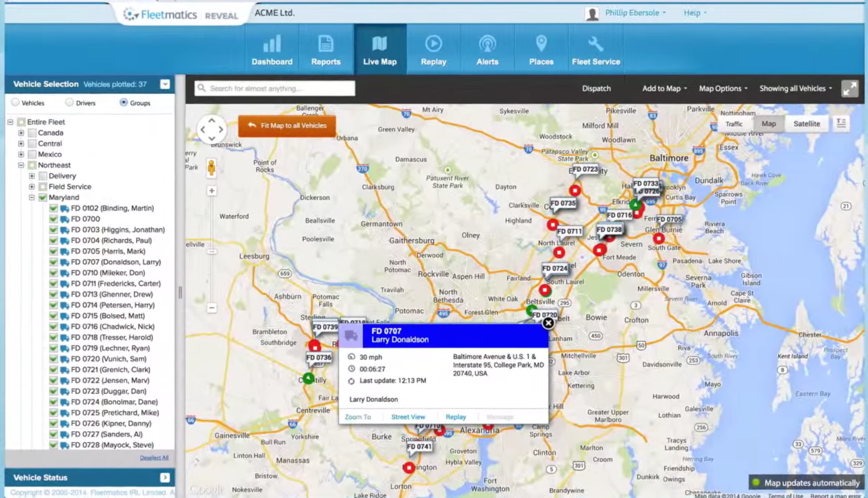Select the Drivers radio button
The image size is (868, 498).
[69, 103]
